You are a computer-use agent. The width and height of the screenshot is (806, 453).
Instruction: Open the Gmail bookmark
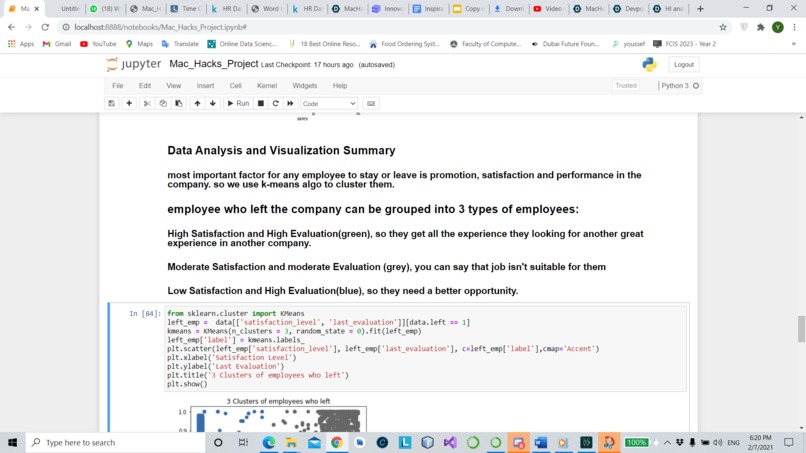[x=57, y=44]
